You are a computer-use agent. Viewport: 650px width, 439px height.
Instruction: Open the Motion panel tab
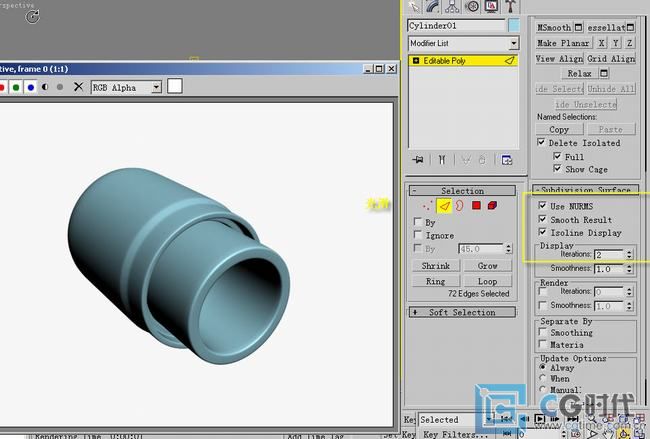pyautogui.click(x=472, y=6)
